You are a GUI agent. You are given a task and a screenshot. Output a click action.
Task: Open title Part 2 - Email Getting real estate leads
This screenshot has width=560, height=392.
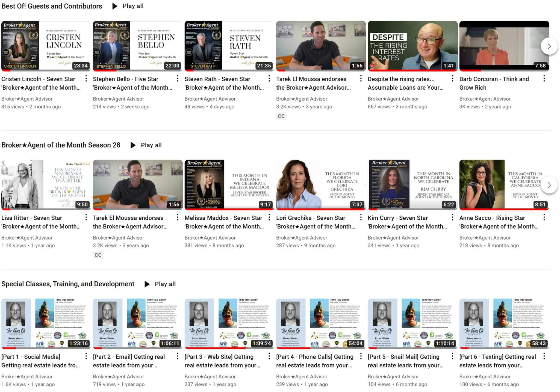pyautogui.click(x=129, y=361)
